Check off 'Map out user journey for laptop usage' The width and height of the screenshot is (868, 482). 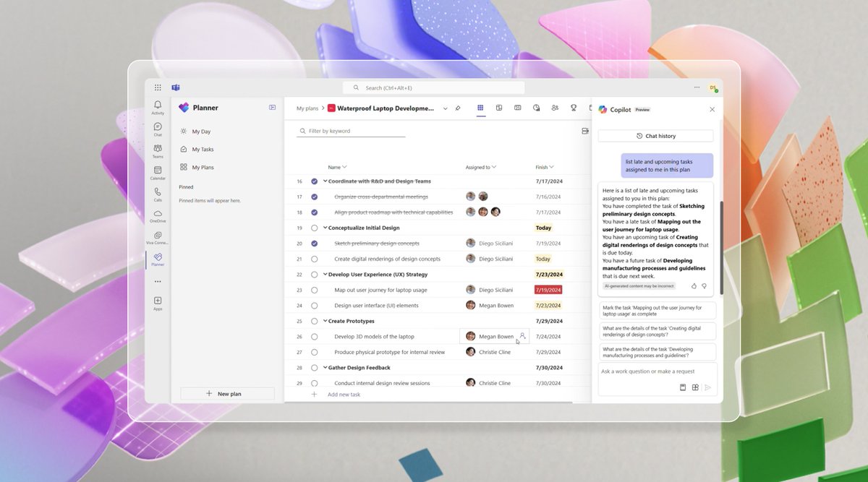click(314, 290)
